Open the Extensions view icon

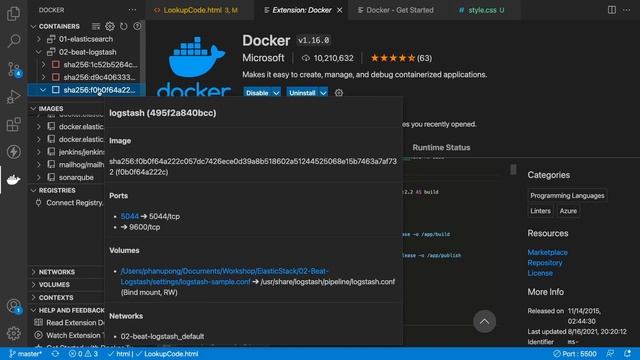(x=13, y=124)
